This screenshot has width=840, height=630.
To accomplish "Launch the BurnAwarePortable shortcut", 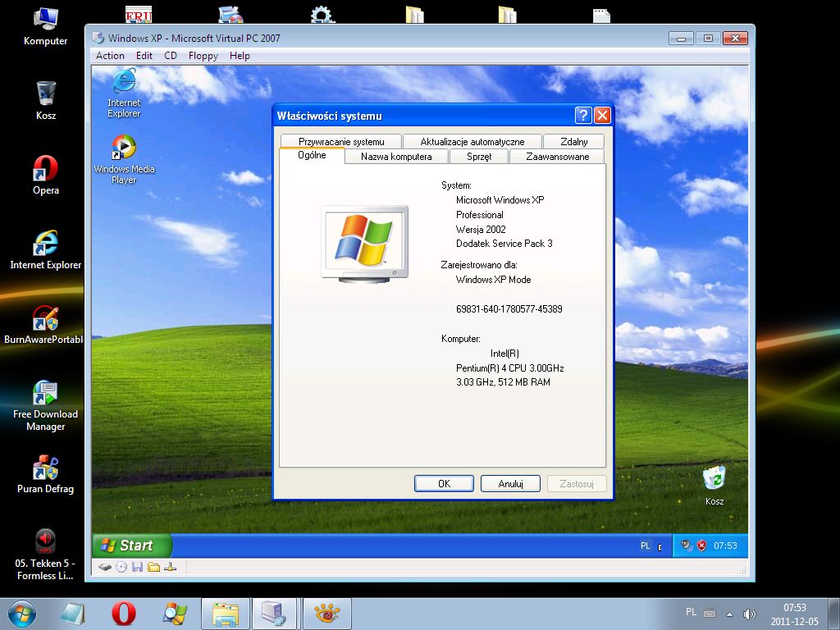I will [44, 325].
